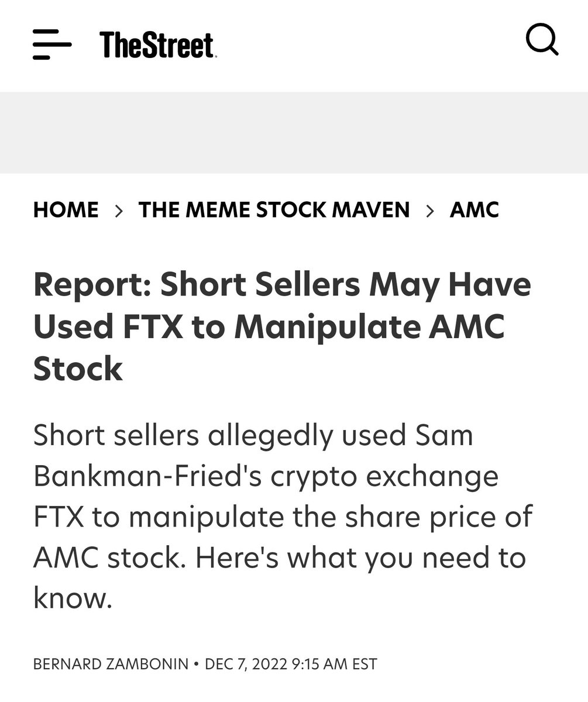Click "Manipulate AMC" in the headline
588x702 pixels.
coord(369,326)
